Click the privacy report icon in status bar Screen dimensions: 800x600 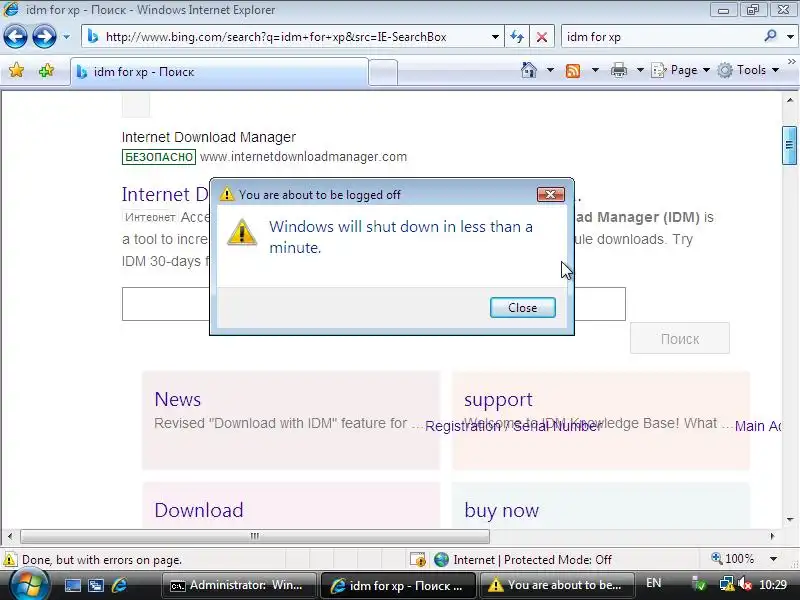coord(418,560)
